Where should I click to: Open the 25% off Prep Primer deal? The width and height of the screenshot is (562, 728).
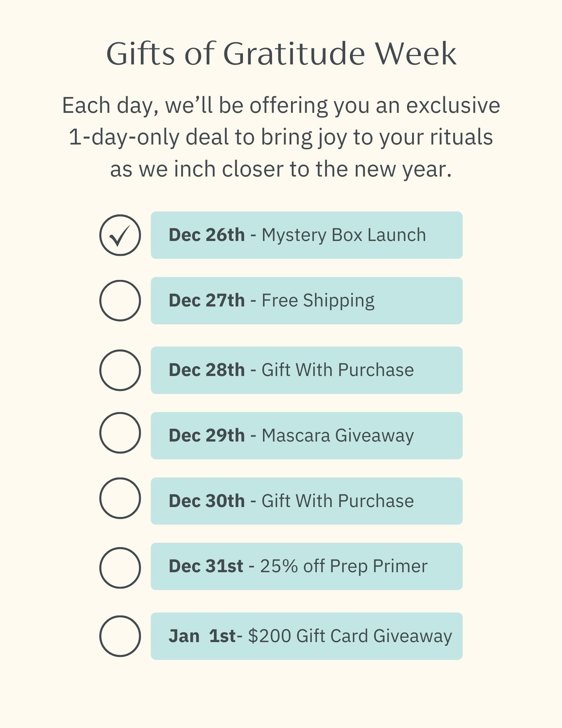pyautogui.click(x=307, y=566)
